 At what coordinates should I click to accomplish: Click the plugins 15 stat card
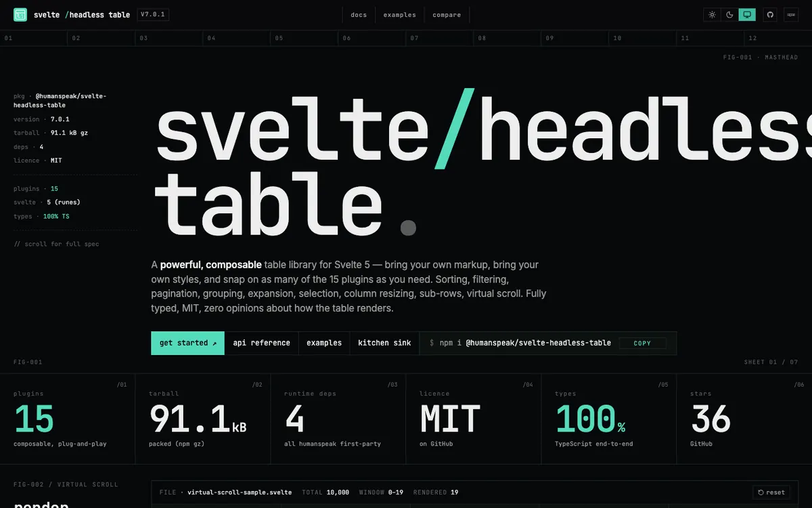pyautogui.click(x=68, y=419)
